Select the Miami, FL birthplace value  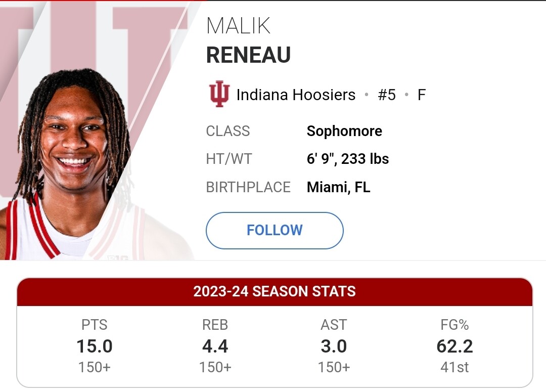point(338,188)
